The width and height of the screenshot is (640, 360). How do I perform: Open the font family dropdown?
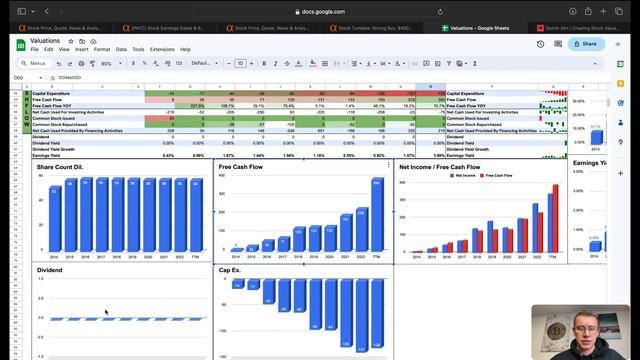point(205,64)
